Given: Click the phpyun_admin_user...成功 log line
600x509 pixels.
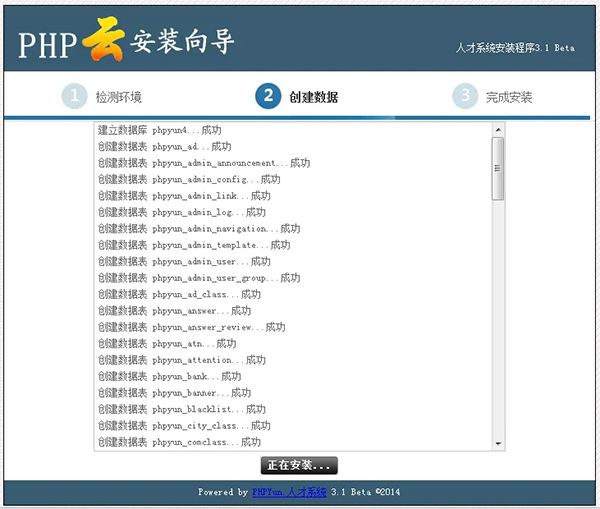Looking at the screenshot, I should point(184,262).
